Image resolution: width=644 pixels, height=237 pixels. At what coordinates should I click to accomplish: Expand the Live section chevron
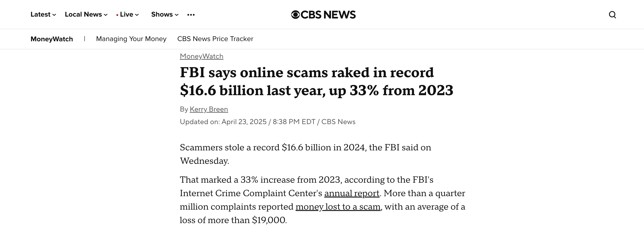[x=137, y=15]
